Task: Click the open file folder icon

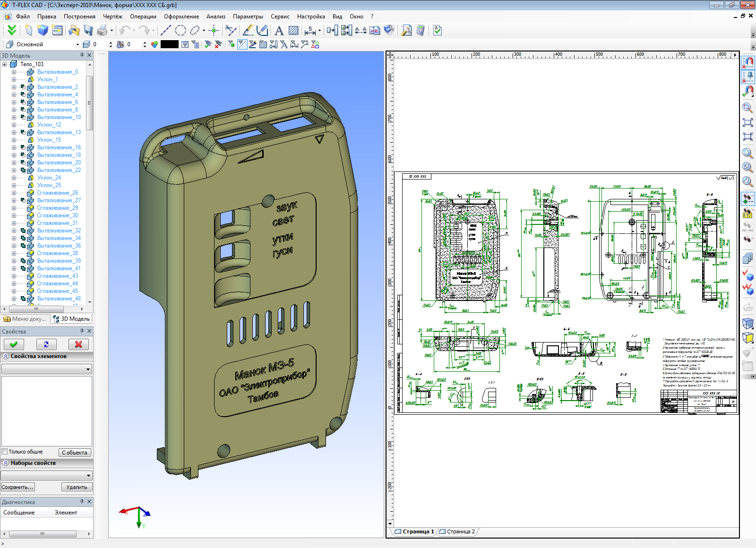Action: tap(74, 31)
